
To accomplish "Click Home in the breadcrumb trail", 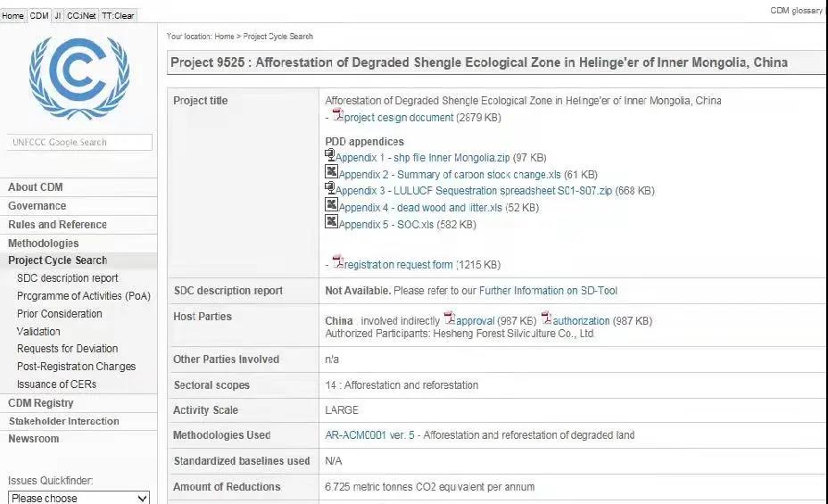I will pyautogui.click(x=224, y=37).
